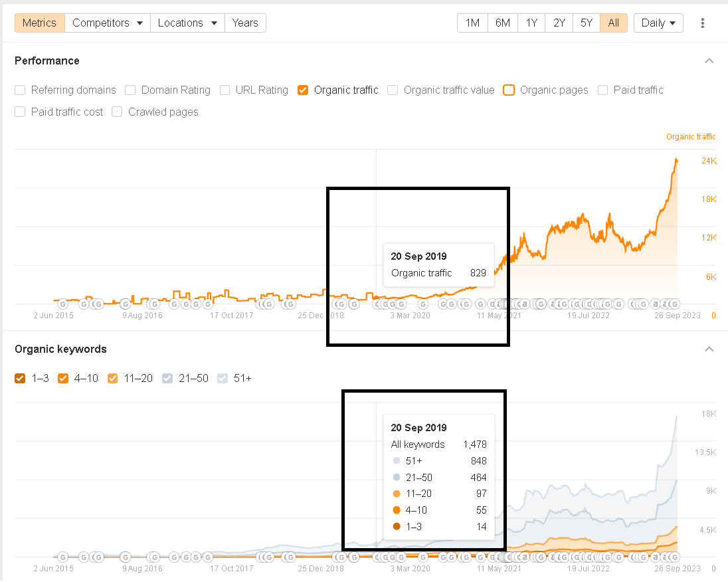Switch to the Years tab
This screenshot has width=728, height=582.
[x=245, y=23]
